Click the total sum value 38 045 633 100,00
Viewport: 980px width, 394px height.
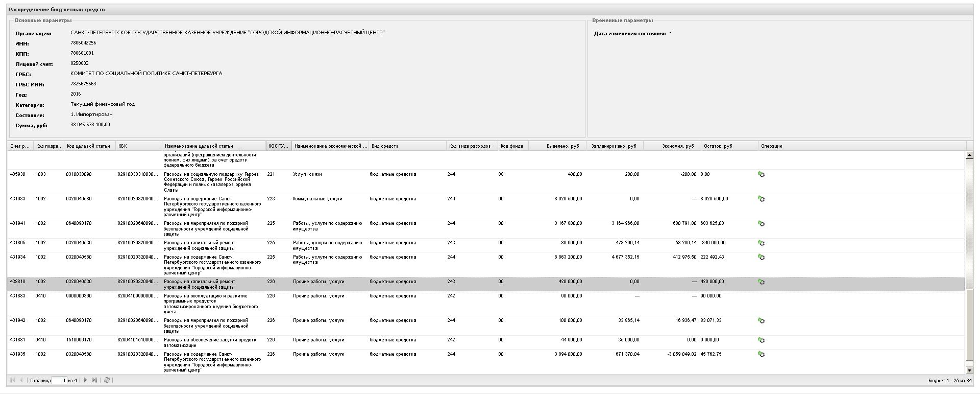[x=90, y=125]
